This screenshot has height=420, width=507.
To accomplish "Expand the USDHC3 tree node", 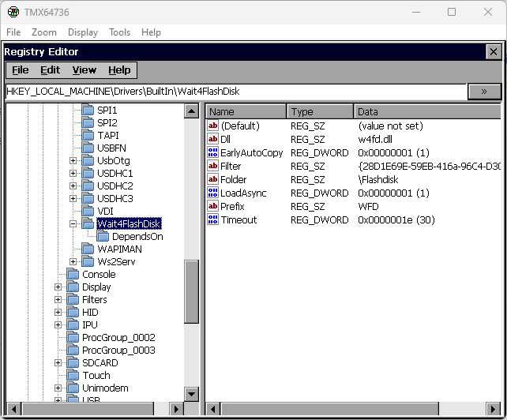I will pos(73,198).
